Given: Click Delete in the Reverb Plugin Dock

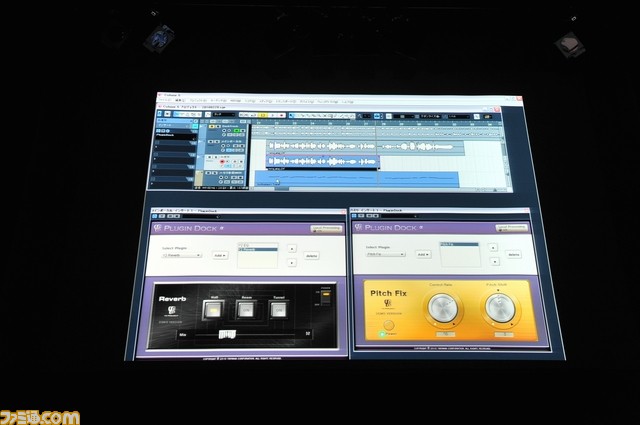Looking at the screenshot, I should [x=311, y=256].
